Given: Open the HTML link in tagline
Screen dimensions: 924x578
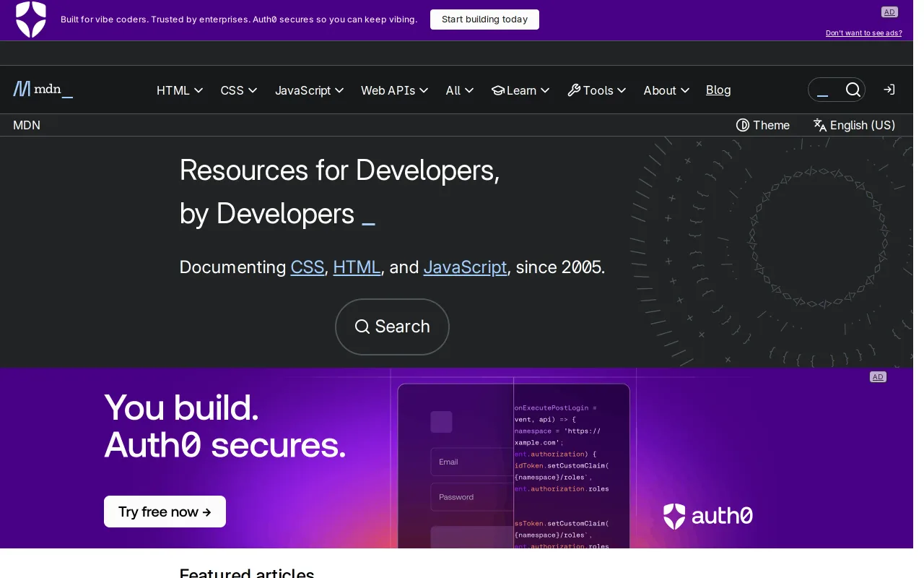Looking at the screenshot, I should tap(357, 267).
